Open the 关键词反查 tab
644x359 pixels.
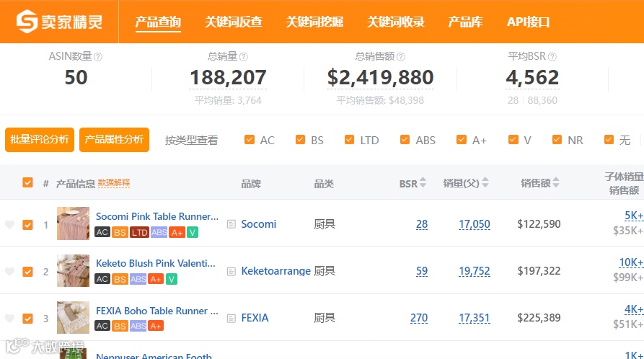coord(233,22)
